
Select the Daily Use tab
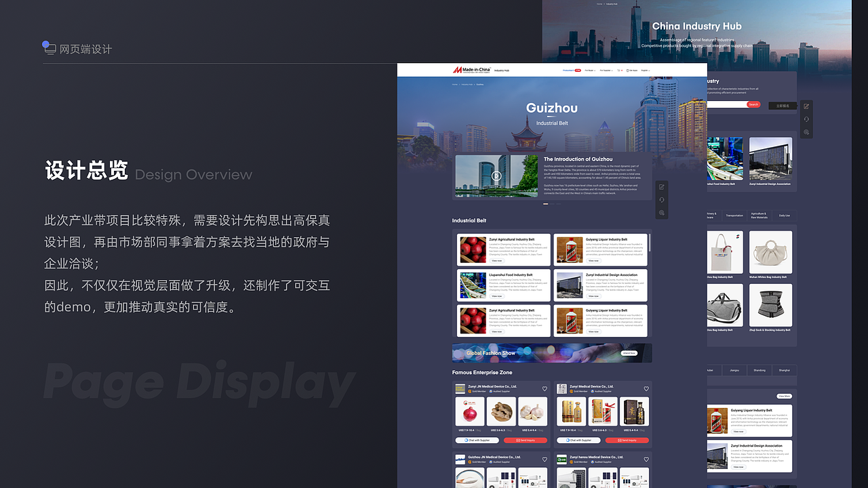[785, 216]
